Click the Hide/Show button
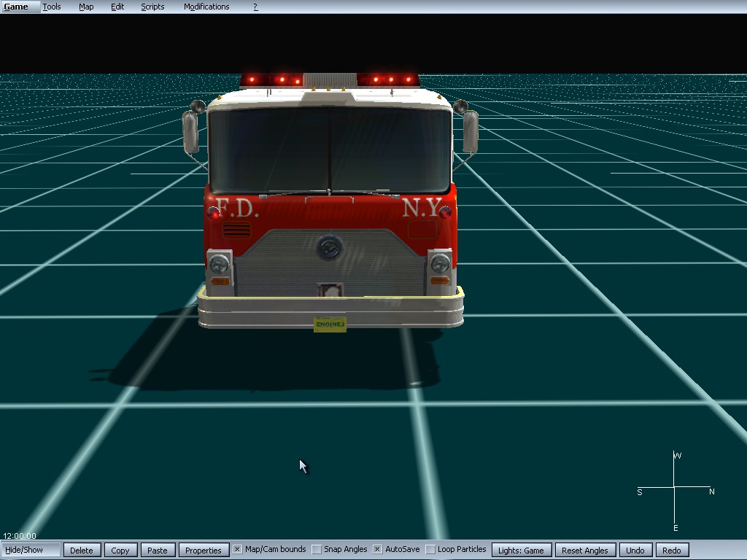 point(31,550)
